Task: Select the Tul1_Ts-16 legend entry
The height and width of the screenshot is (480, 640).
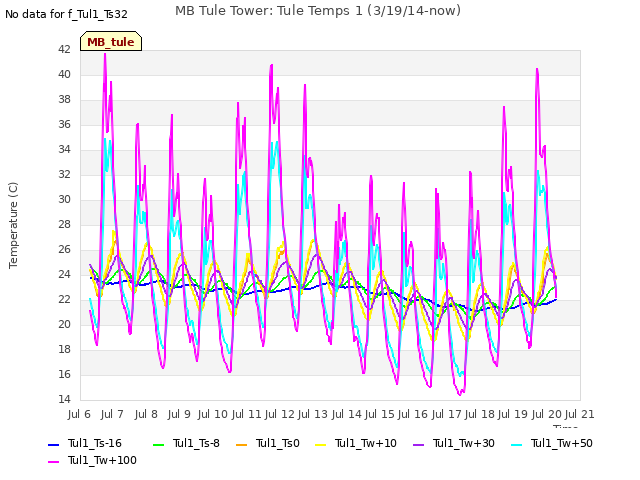Action: [85, 443]
